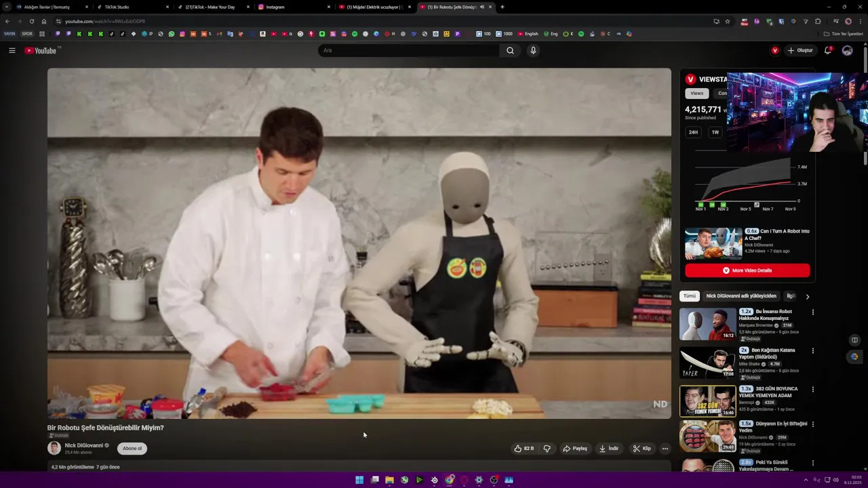Select the 'Tümü' filter chip
This screenshot has height=488, width=868.
tap(689, 296)
